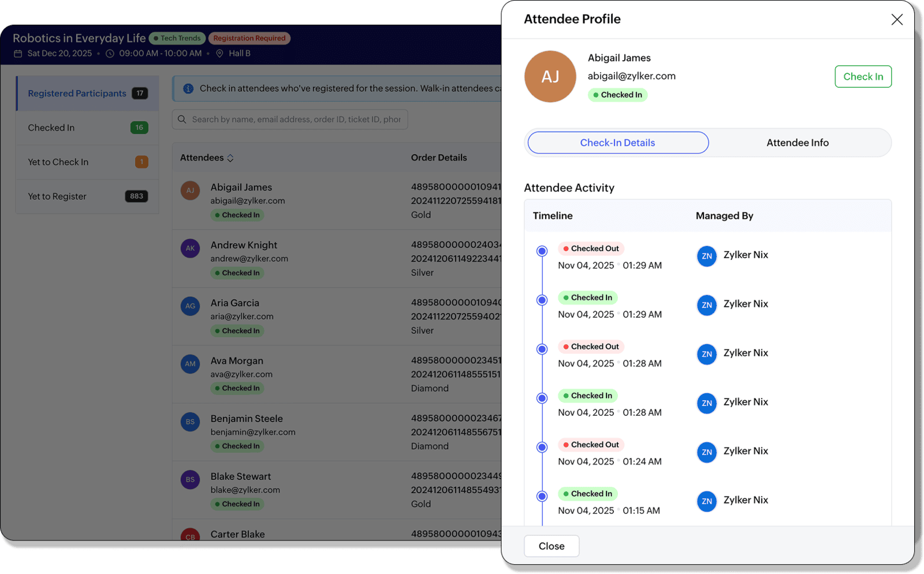Image resolution: width=924 pixels, height=574 pixels.
Task: Switch to the Attendee Info tab
Action: pyautogui.click(x=797, y=143)
